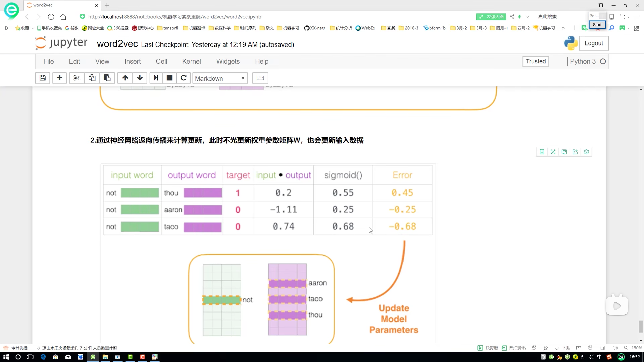644x362 pixels.
Task: Click the image toolbar settings gear icon
Action: pos(586,152)
